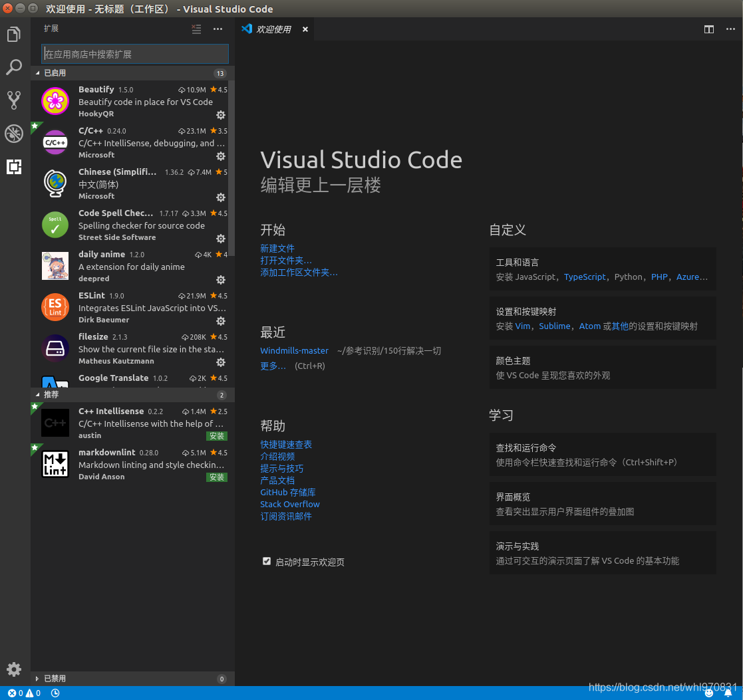743x700 pixels.
Task: Select Google Translate extension row
Action: [129, 380]
